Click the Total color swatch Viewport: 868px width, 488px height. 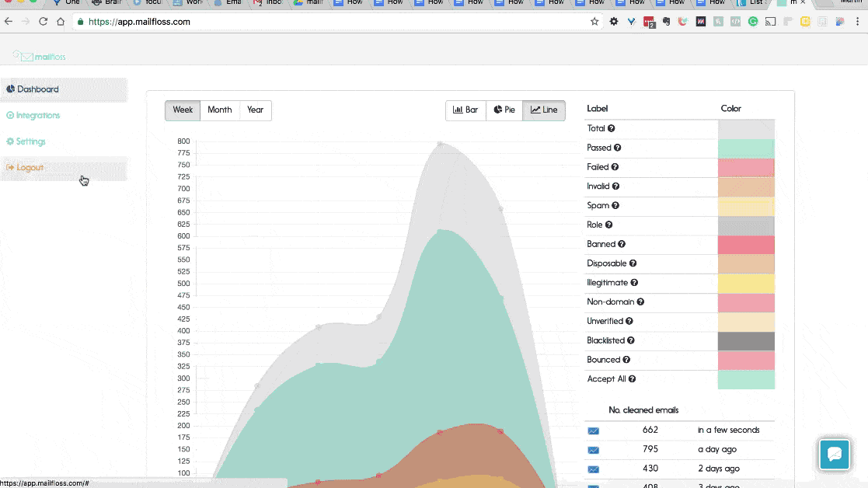tap(746, 129)
